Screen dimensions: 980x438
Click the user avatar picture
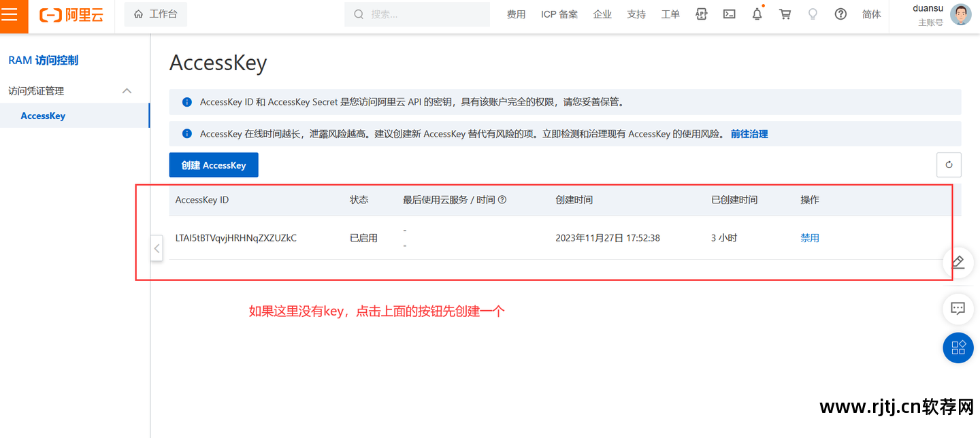[960, 15]
